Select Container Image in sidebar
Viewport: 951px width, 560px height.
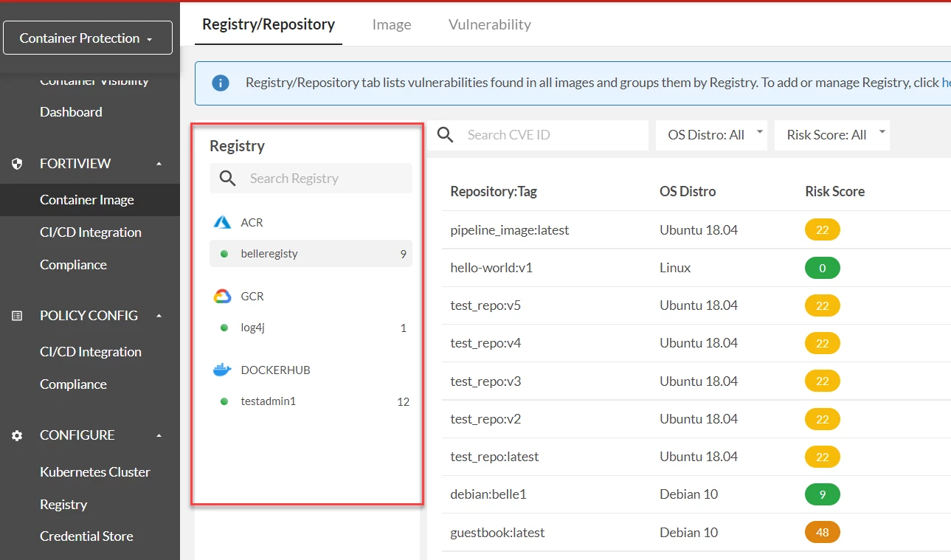[x=90, y=200]
